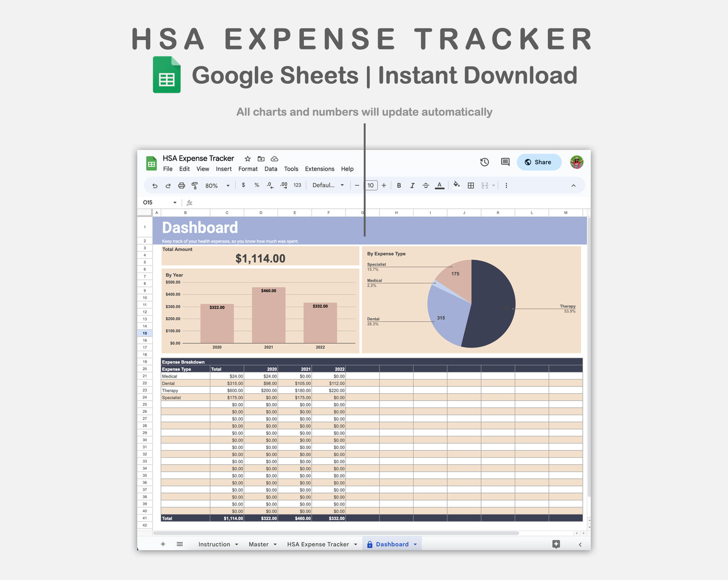Click the Share button
The width and height of the screenshot is (728, 580).
point(539,162)
